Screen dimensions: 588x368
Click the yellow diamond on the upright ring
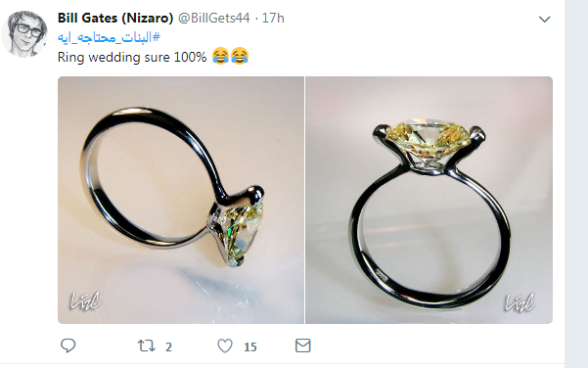click(428, 140)
